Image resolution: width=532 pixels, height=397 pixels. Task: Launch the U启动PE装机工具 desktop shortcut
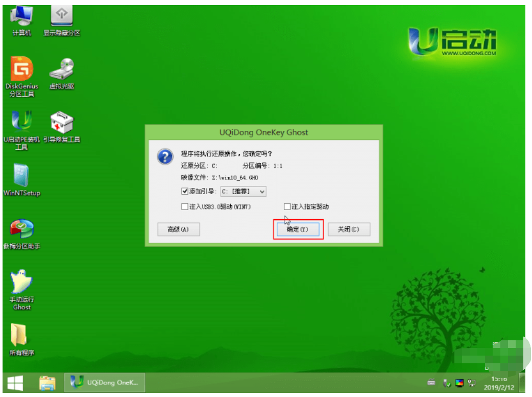pyautogui.click(x=21, y=123)
